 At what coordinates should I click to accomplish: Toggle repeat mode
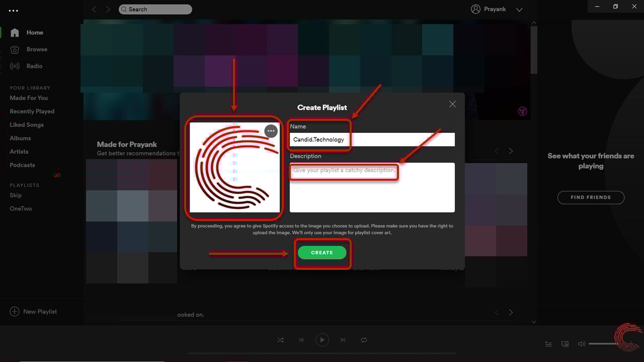(364, 340)
